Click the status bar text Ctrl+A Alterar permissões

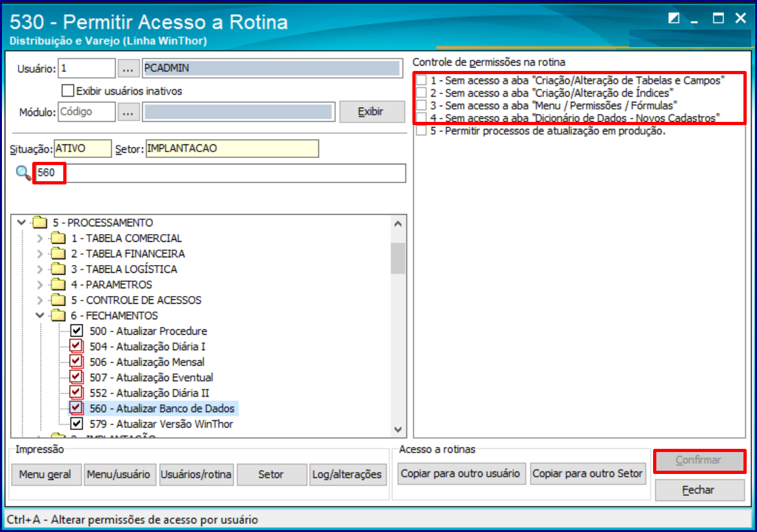[132, 520]
